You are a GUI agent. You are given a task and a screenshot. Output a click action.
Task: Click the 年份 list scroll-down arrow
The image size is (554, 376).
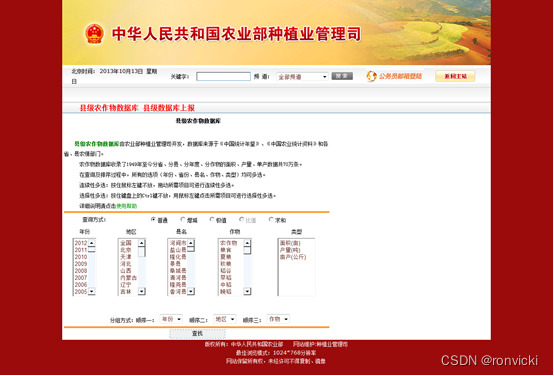pyautogui.click(x=92, y=292)
